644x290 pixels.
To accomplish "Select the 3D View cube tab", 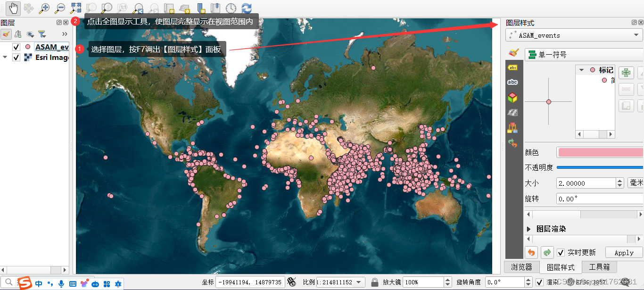I will click(x=512, y=98).
